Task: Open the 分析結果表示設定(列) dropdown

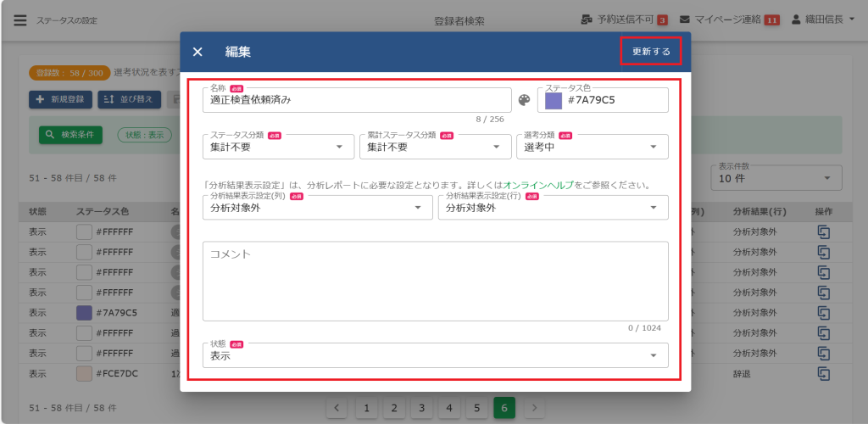Action: click(x=318, y=208)
